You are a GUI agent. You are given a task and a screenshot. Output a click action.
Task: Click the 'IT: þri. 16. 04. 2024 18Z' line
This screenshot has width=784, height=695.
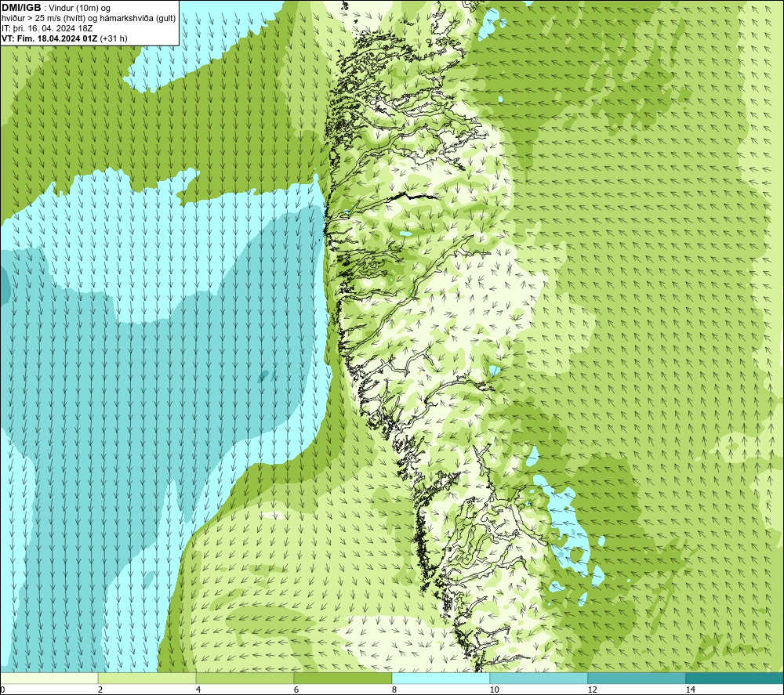(47, 28)
